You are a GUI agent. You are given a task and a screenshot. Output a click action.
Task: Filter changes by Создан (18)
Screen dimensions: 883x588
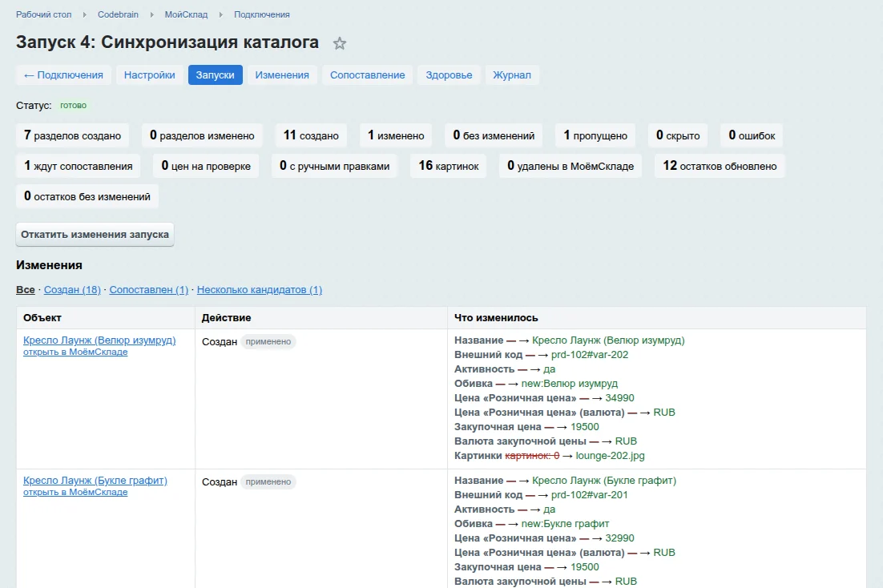[72, 289]
